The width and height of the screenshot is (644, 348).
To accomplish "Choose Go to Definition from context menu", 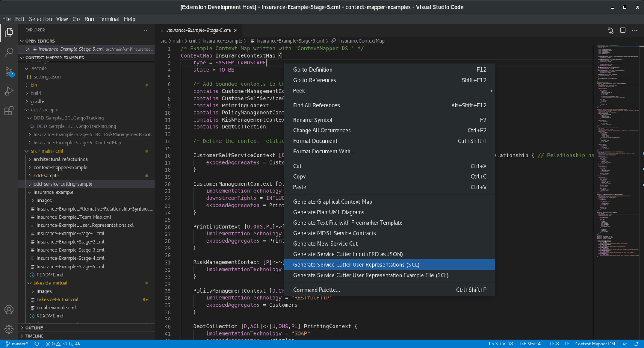I will click(x=389, y=70).
